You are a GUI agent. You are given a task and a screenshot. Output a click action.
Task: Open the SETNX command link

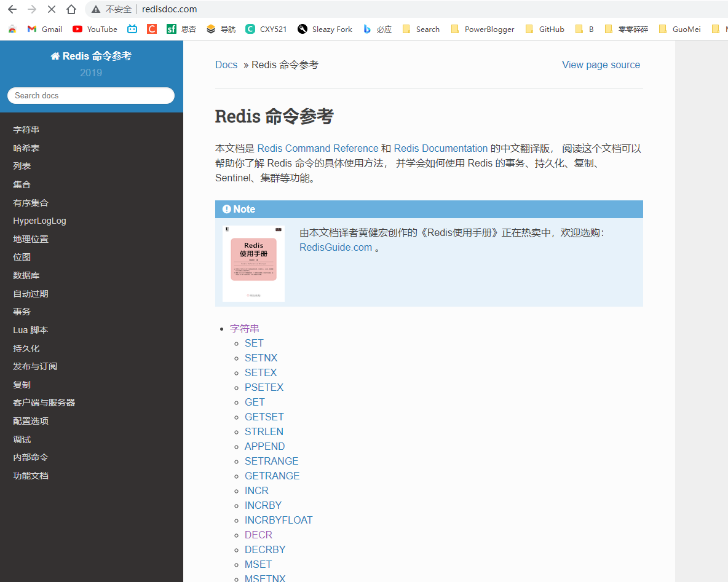[x=261, y=358]
